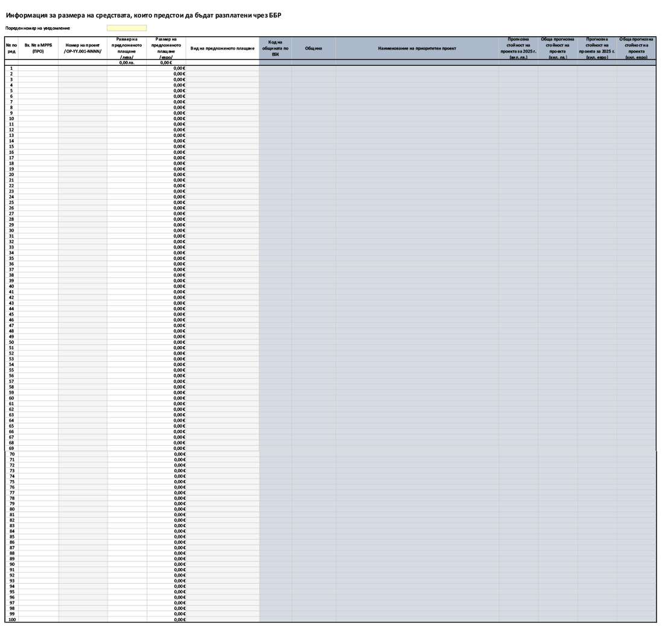
Task: Click the 0,00 лв. total cell
Action: pos(126,63)
